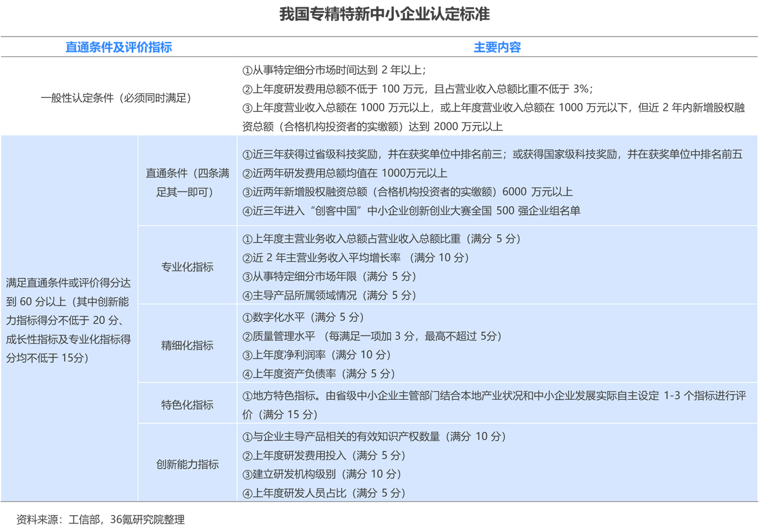The height and width of the screenshot is (532, 759).
Task: Select the 主要内容 column header
Action: click(497, 48)
